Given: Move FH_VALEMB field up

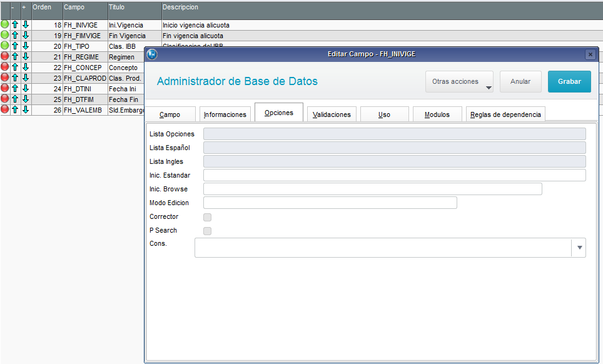Looking at the screenshot, I should click(15, 110).
